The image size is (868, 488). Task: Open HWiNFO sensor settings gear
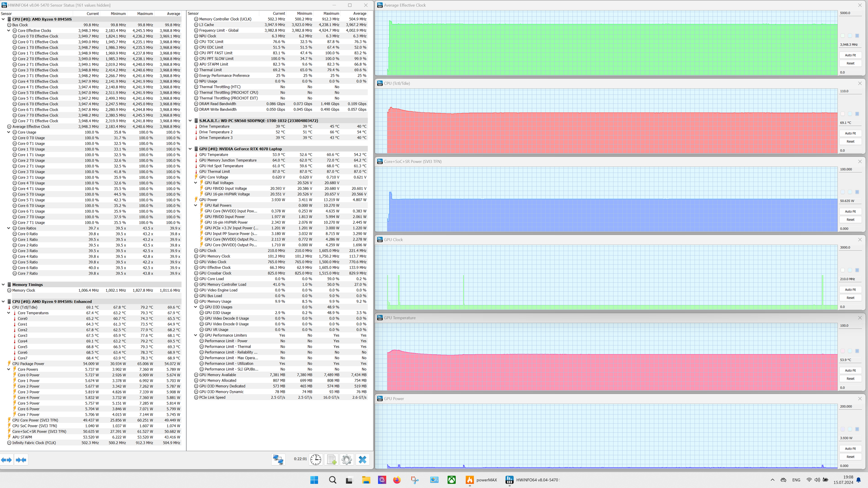[x=346, y=459]
